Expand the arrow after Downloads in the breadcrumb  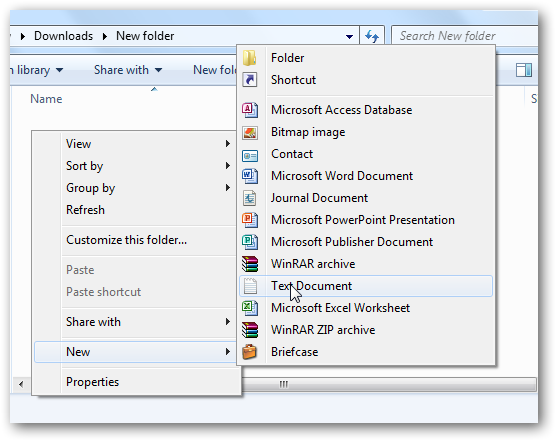(105, 36)
